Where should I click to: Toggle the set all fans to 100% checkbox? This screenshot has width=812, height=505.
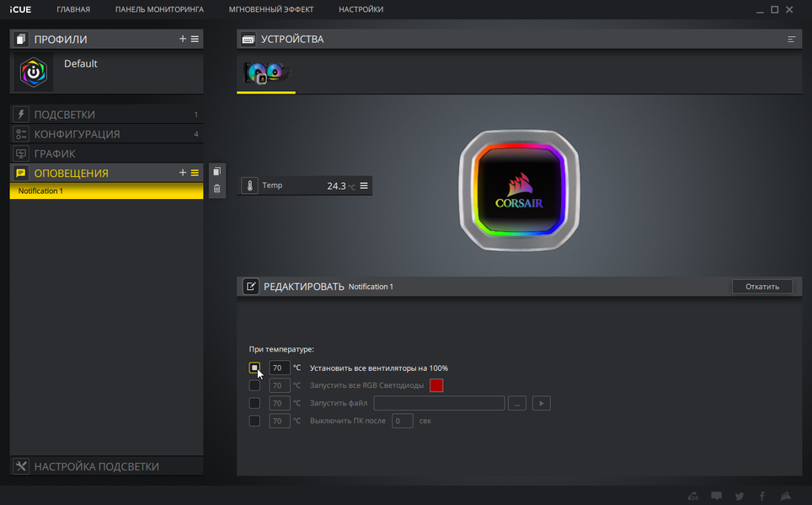click(x=254, y=368)
